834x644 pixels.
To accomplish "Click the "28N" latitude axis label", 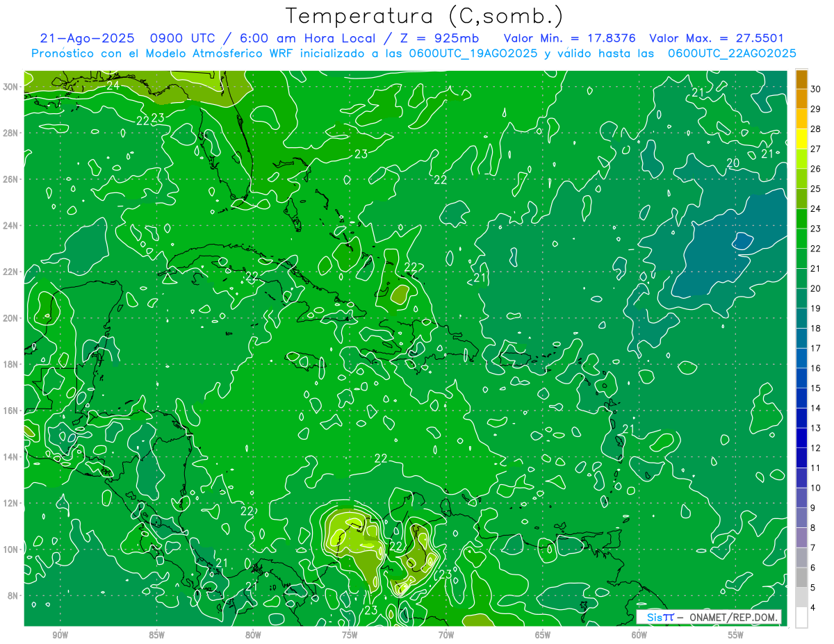I will (x=10, y=133).
